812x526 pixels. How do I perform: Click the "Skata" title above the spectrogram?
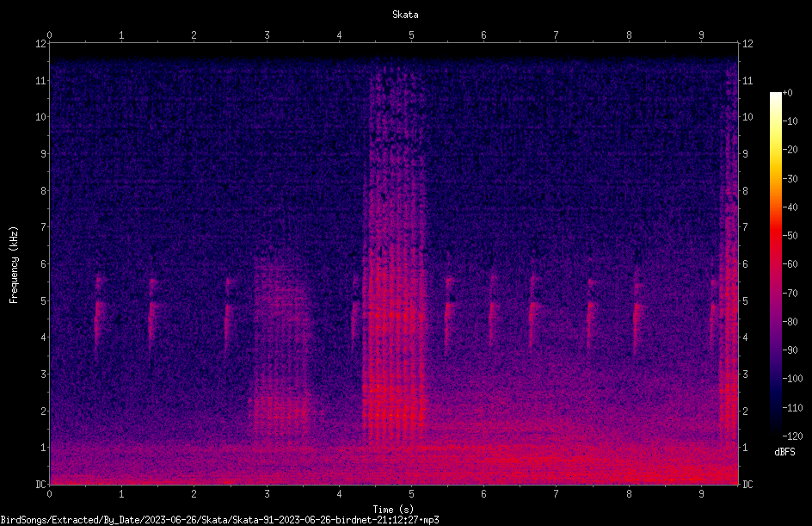(405, 15)
